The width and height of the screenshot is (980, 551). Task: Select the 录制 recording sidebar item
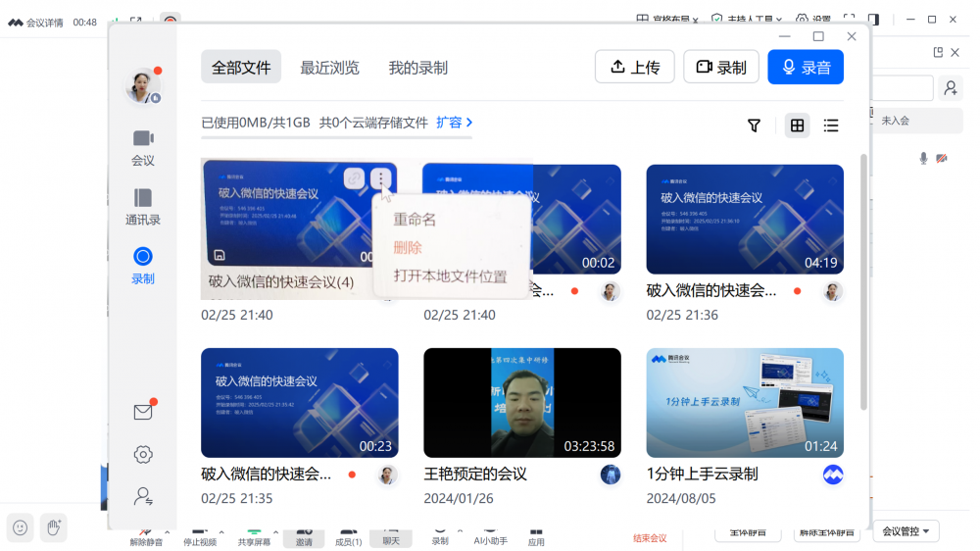[x=143, y=266]
